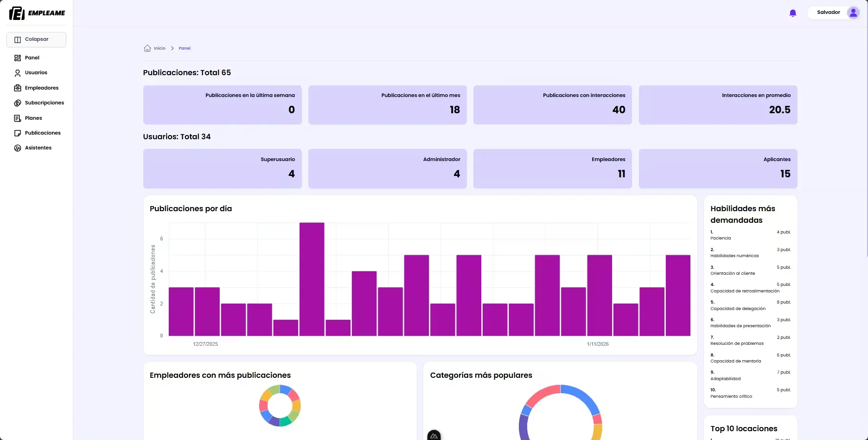Click the Publicaciones tag icon

tap(18, 133)
